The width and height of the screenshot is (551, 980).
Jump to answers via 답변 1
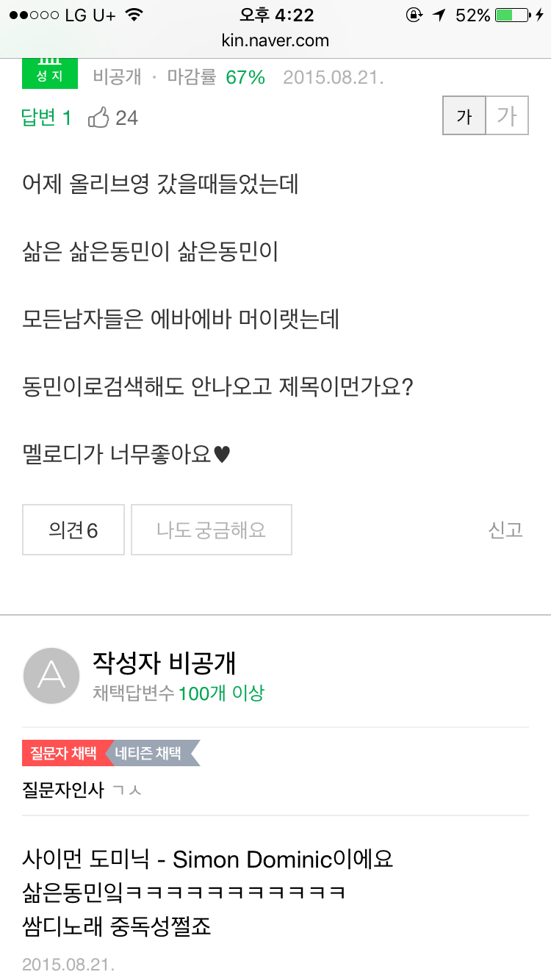click(x=46, y=118)
